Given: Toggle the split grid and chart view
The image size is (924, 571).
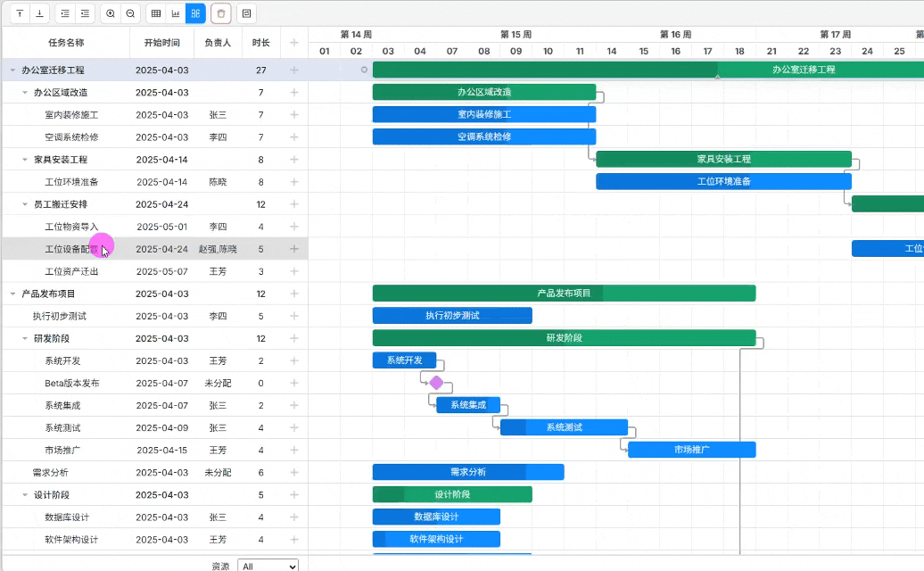Looking at the screenshot, I should (x=195, y=13).
